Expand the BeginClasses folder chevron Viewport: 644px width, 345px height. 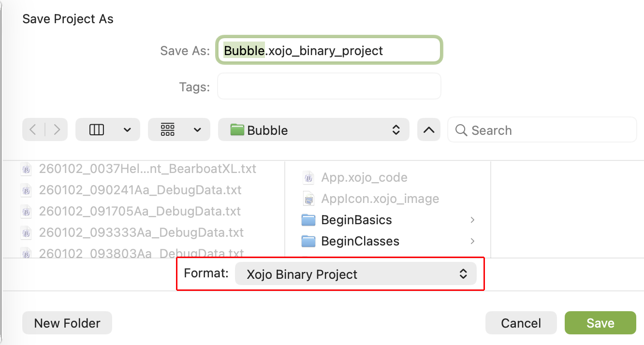click(x=472, y=241)
